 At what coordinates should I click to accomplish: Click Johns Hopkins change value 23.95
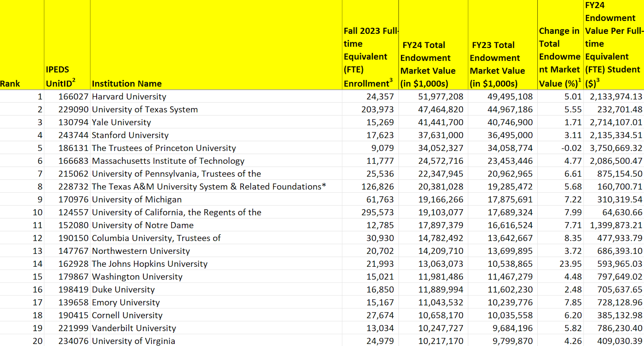pos(560,264)
